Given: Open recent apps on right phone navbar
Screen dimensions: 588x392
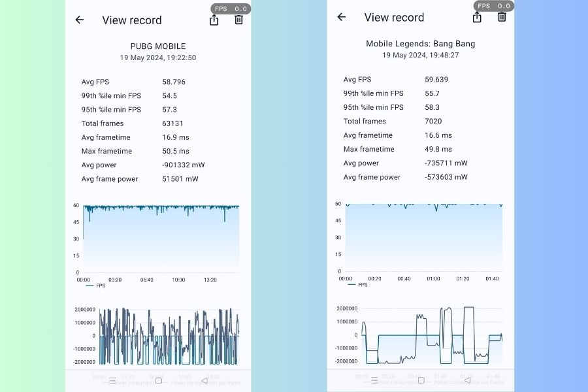Looking at the screenshot, I should [x=374, y=380].
